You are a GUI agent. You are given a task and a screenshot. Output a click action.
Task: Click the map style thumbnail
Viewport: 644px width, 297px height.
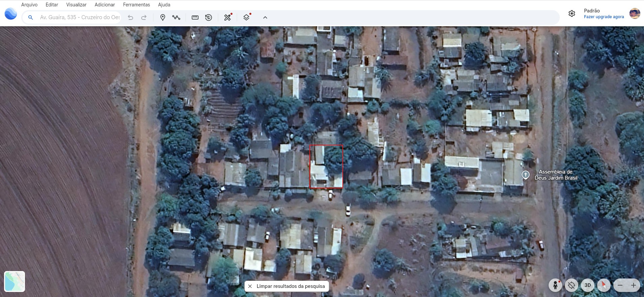tap(14, 281)
